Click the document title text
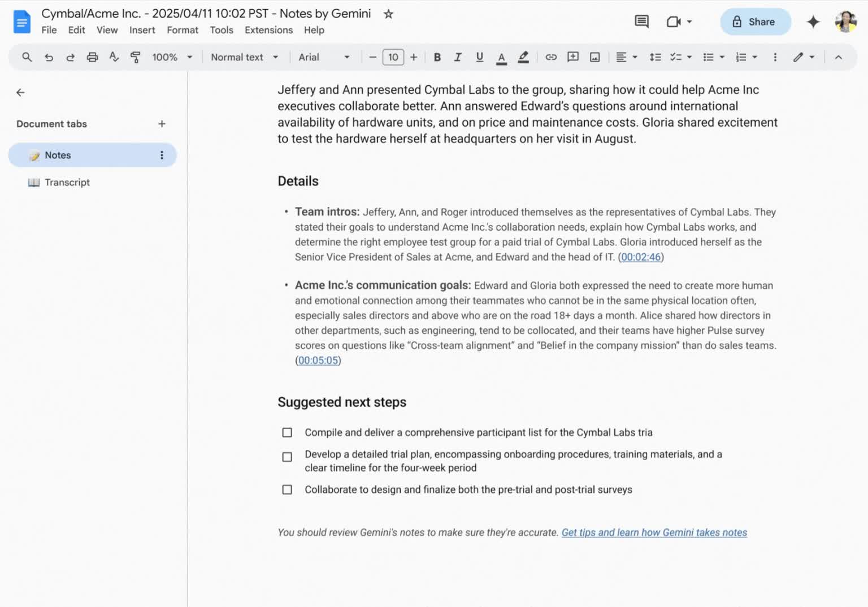The height and width of the screenshot is (607, 868). pos(206,14)
